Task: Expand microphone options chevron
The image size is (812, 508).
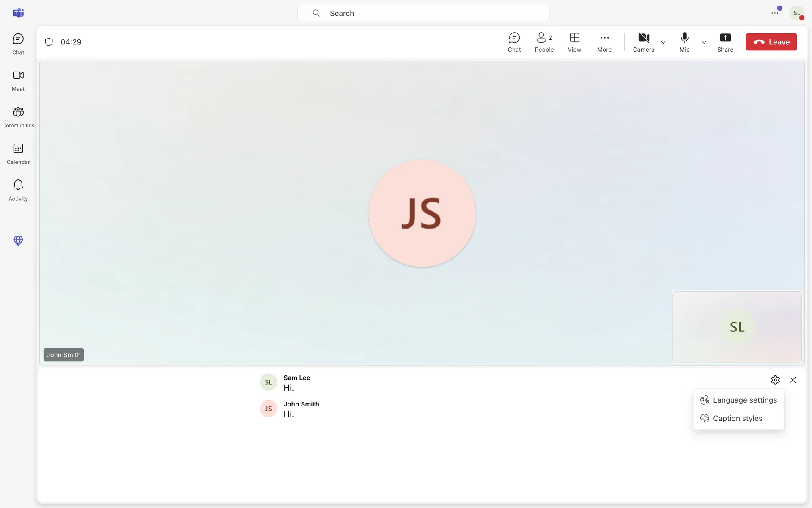Action: pyautogui.click(x=704, y=42)
